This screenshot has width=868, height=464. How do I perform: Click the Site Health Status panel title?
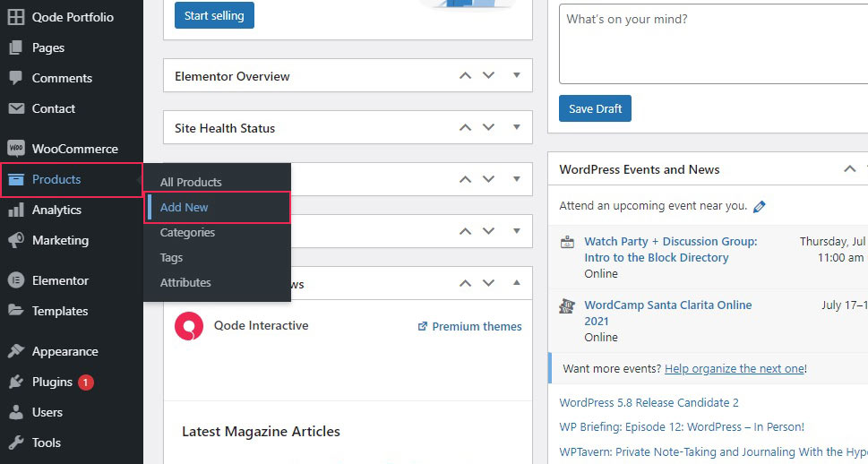pos(225,128)
